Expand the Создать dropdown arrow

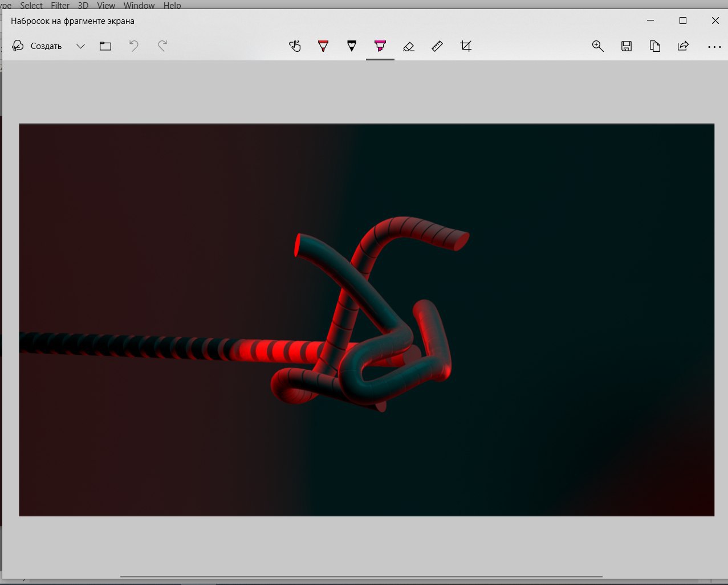coord(80,46)
